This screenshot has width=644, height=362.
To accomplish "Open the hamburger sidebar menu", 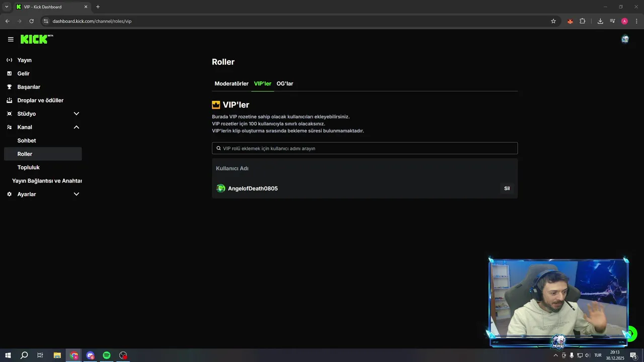I will pos(11,39).
